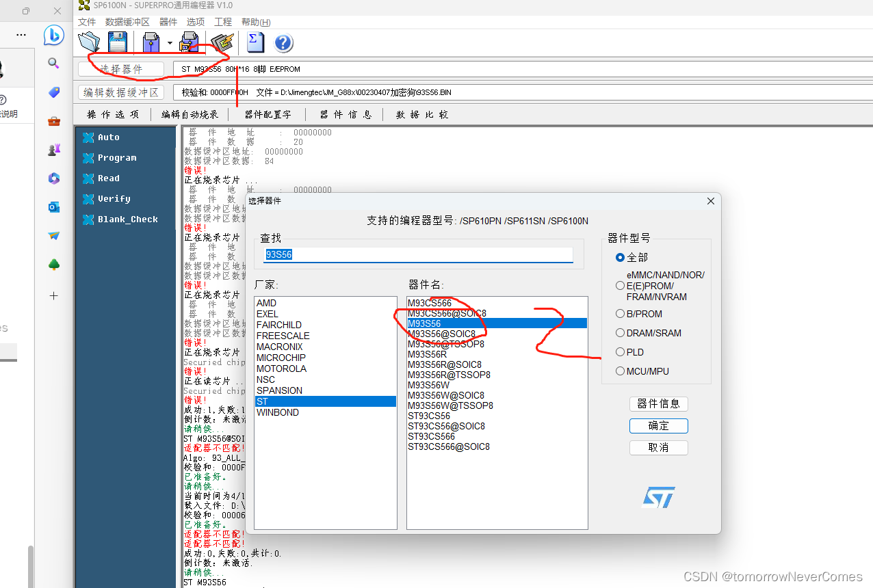
Task: Select device ST93CS566@SOIC8
Action: coord(497,446)
